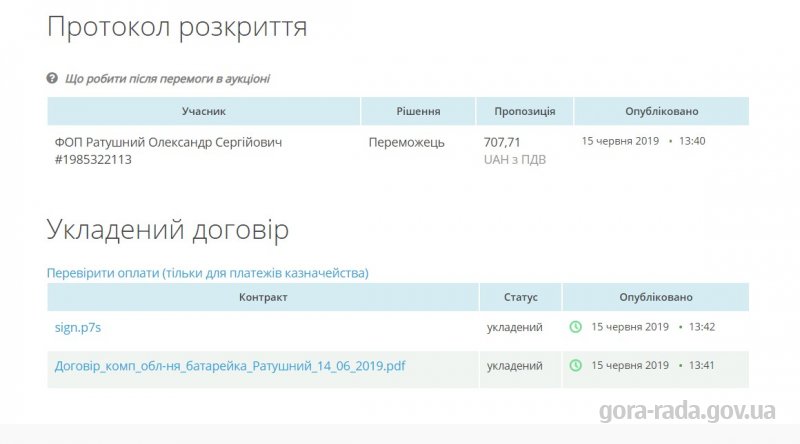Open the Договір_комп_обл-ня_батарейка_Ратушний_14_06_2019.pdf document
The width and height of the screenshot is (800, 444).
pos(230,366)
